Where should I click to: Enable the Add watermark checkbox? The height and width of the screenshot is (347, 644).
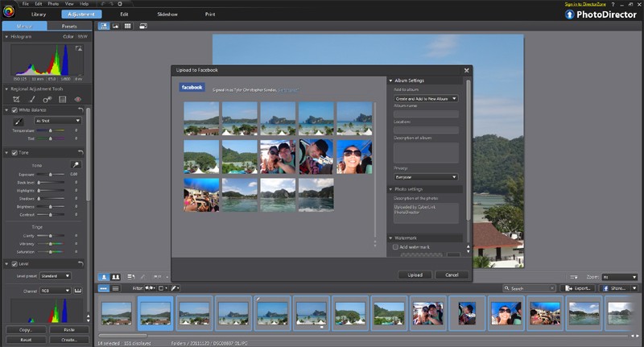click(x=395, y=247)
